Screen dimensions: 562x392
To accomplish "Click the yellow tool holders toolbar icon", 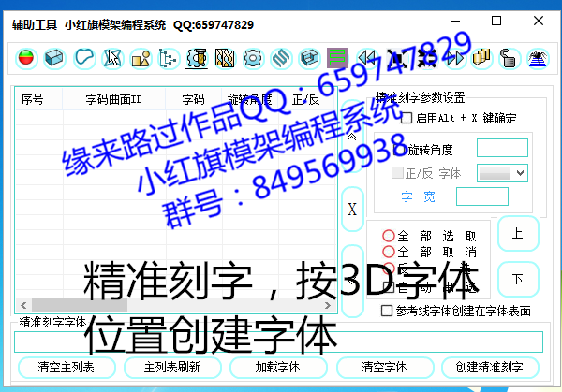I will tap(481, 58).
